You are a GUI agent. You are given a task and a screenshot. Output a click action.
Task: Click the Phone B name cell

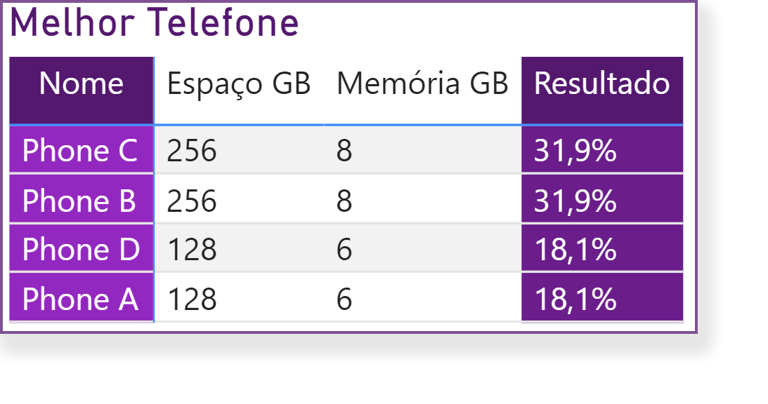point(79,200)
